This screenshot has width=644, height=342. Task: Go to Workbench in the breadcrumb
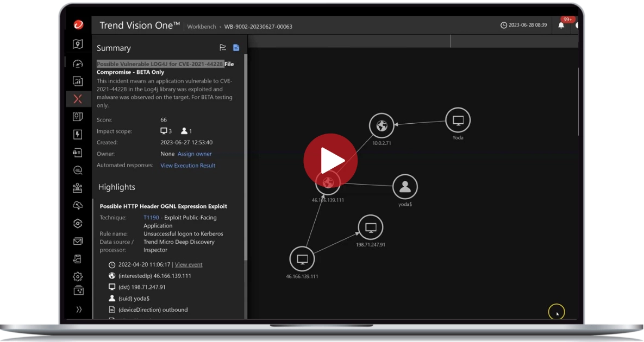click(x=201, y=27)
